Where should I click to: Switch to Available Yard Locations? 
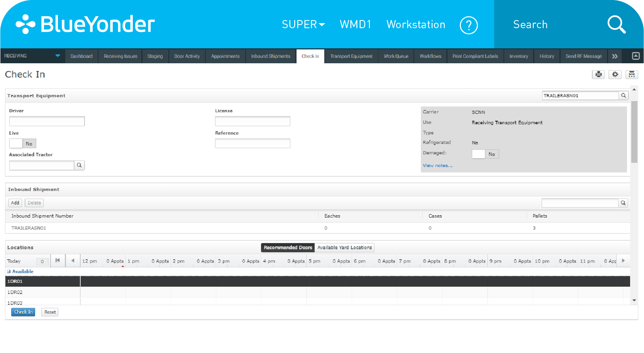pyautogui.click(x=345, y=248)
